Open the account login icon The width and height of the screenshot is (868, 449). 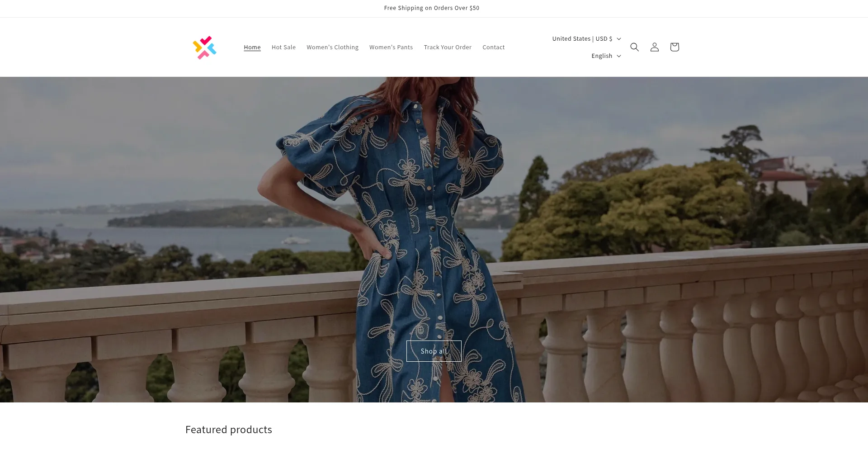click(x=654, y=47)
